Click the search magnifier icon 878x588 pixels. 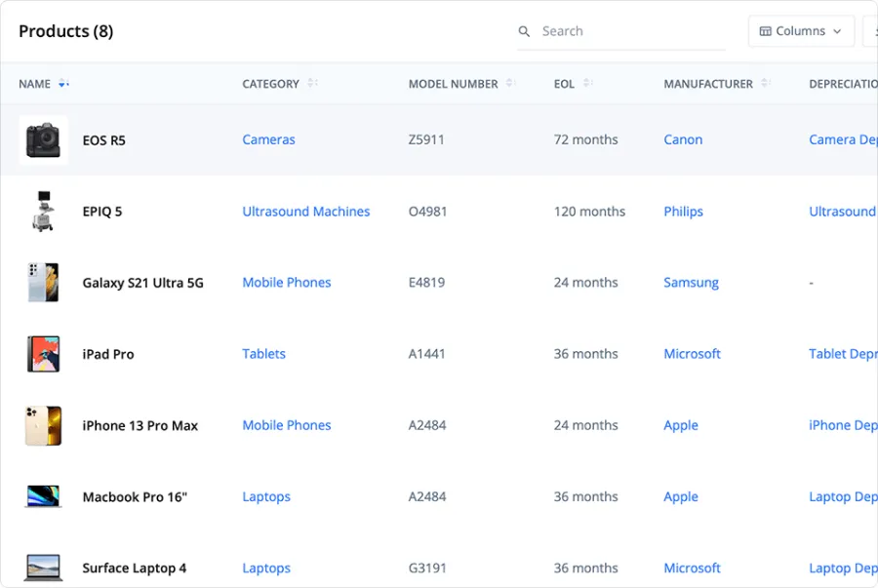524,31
